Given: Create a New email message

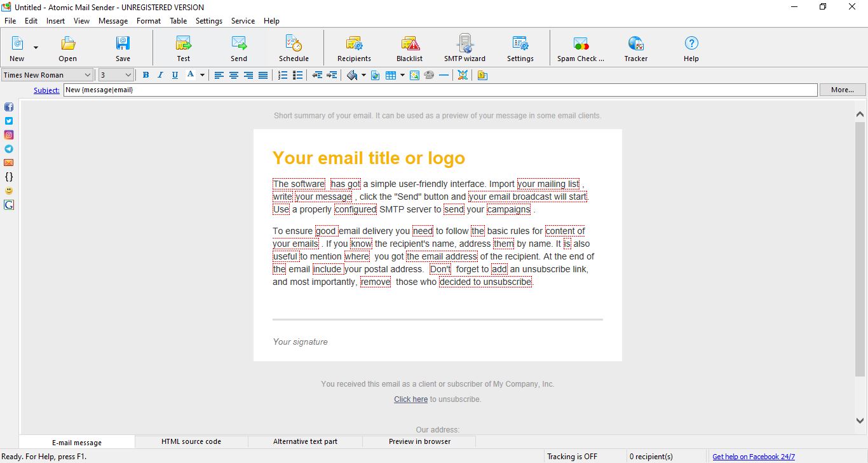Looking at the screenshot, I should [x=17, y=48].
